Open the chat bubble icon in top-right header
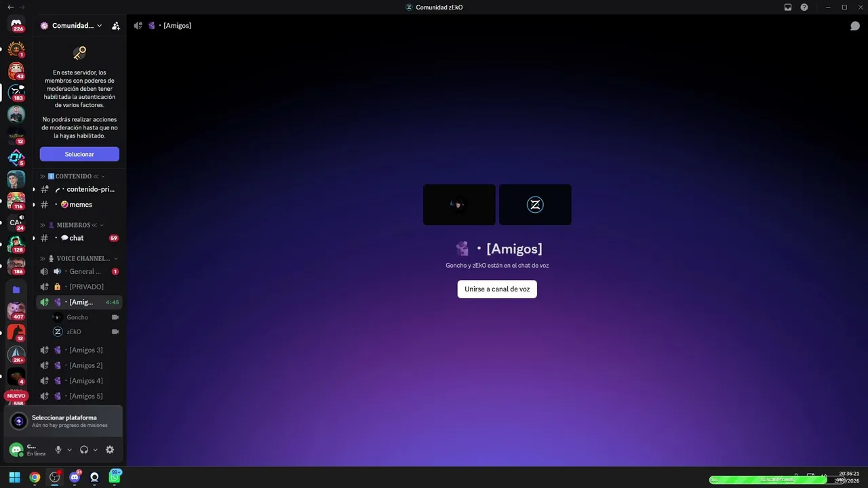Viewport: 868px width, 488px height. tap(855, 26)
